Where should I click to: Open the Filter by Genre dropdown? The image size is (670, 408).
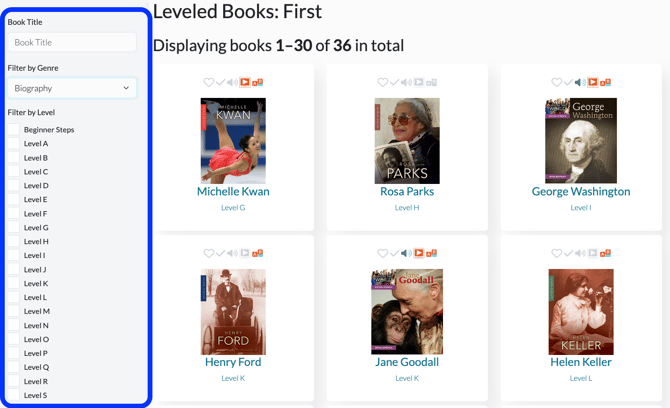pyautogui.click(x=72, y=88)
